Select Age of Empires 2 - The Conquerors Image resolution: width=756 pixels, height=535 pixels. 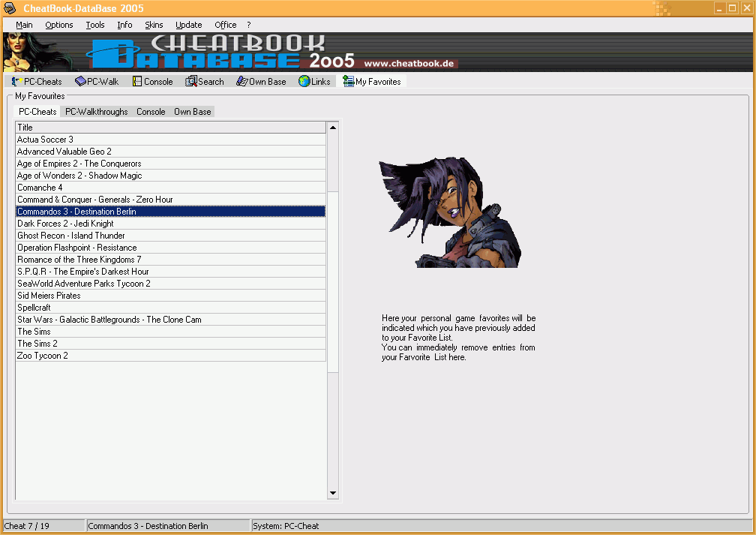coord(79,164)
